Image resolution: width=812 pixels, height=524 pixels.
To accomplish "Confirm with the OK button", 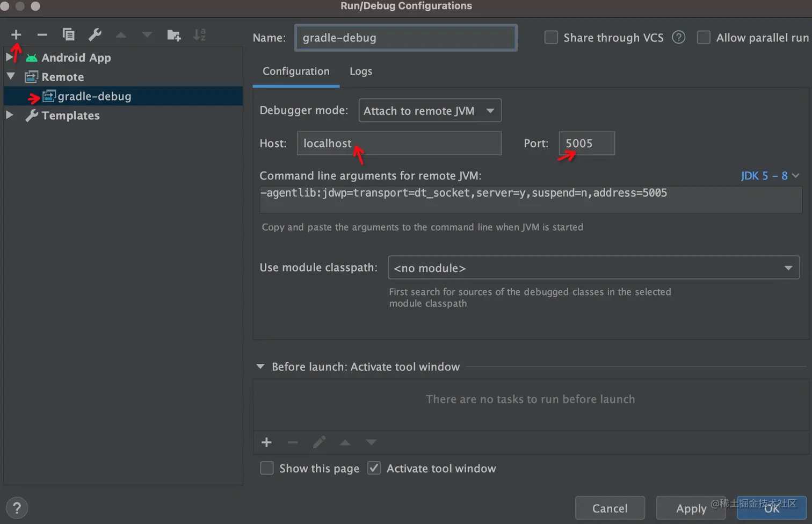I will (x=772, y=508).
